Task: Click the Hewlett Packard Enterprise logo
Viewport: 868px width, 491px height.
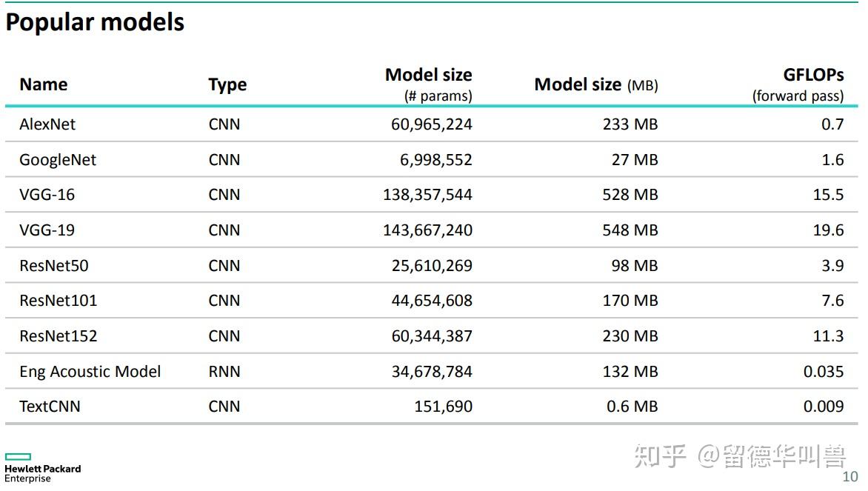Action: 43,468
